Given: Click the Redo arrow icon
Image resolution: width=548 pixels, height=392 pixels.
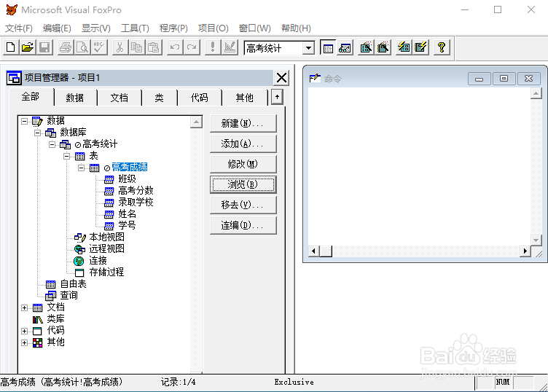Looking at the screenshot, I should 192,47.
